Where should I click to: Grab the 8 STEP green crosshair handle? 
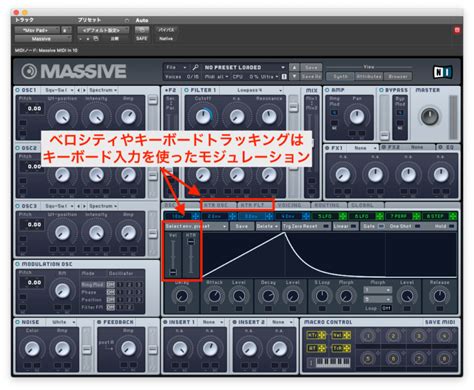[453, 216]
